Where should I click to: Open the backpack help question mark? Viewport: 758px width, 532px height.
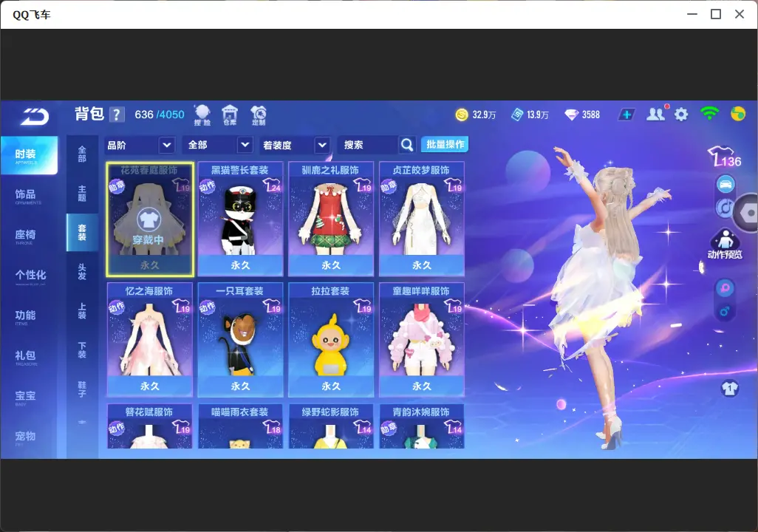(117, 115)
